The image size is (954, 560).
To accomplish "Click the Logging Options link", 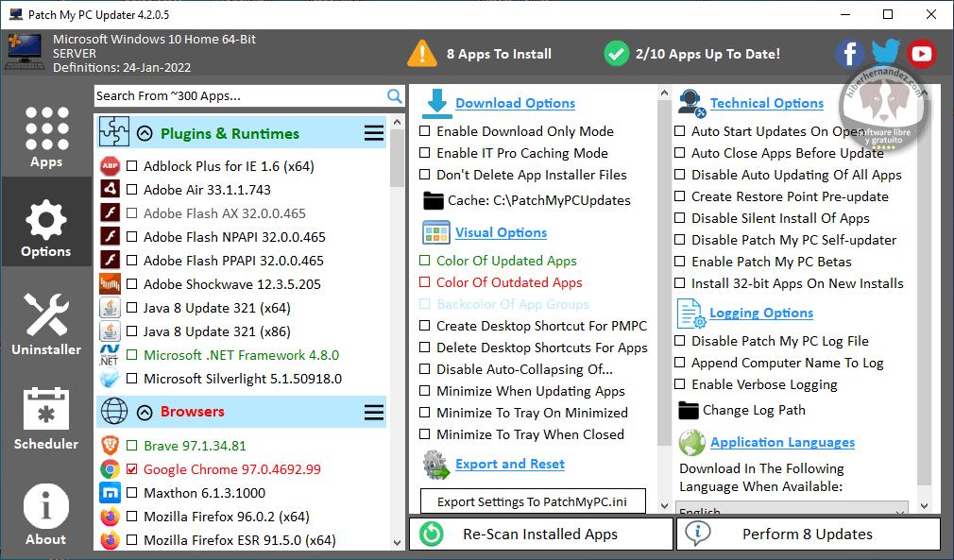I will click(761, 314).
